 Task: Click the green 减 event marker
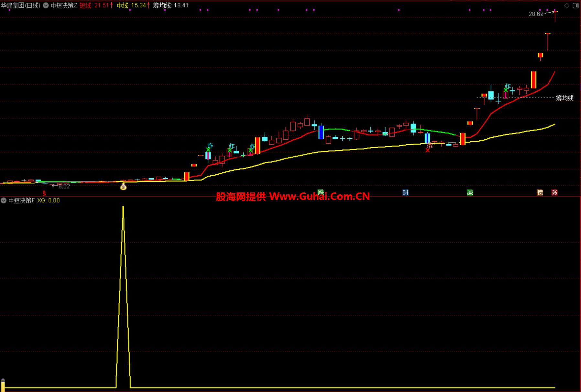[x=470, y=192]
